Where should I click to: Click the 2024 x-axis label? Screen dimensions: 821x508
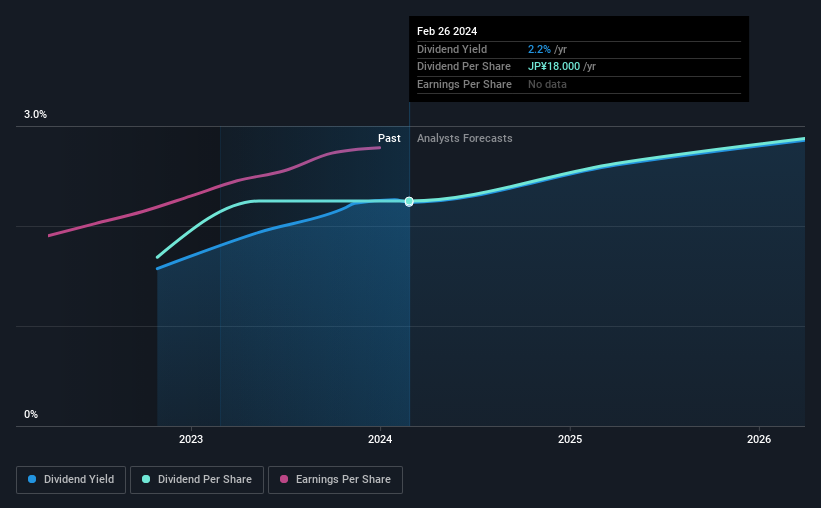click(380, 439)
